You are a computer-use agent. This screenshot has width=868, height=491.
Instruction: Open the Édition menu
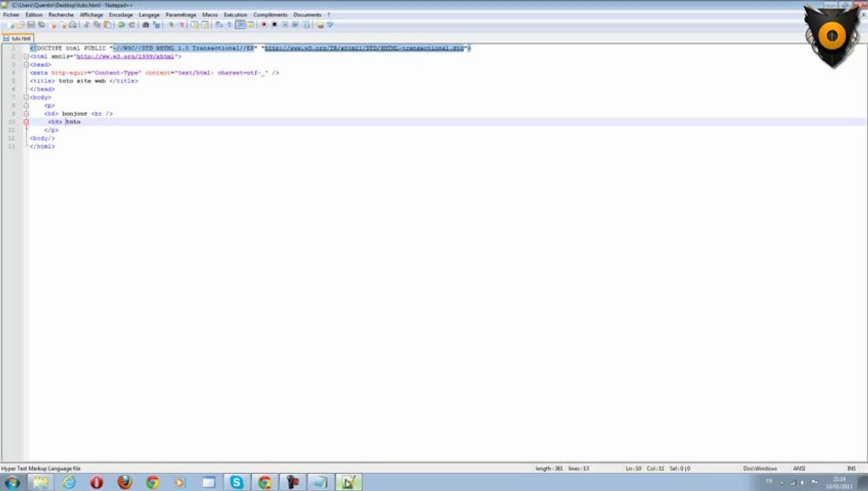tap(34, 14)
